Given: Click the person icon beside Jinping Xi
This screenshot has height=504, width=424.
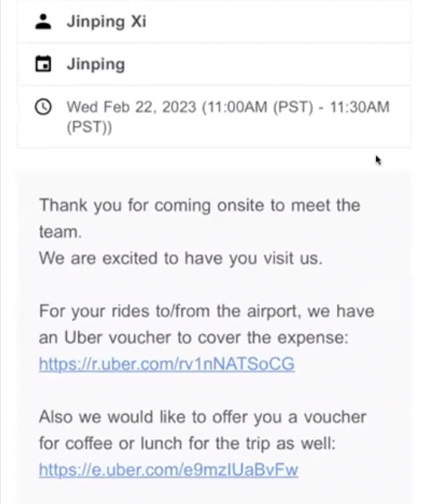Looking at the screenshot, I should (x=43, y=22).
